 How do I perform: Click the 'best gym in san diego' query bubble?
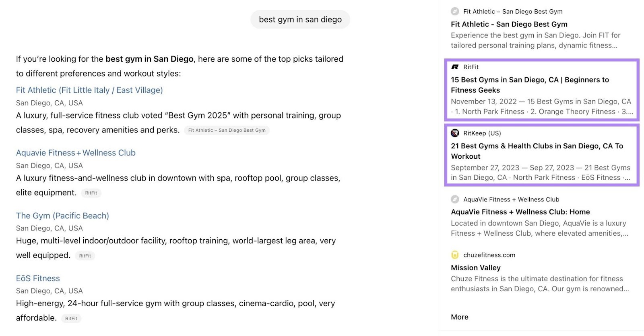point(300,19)
